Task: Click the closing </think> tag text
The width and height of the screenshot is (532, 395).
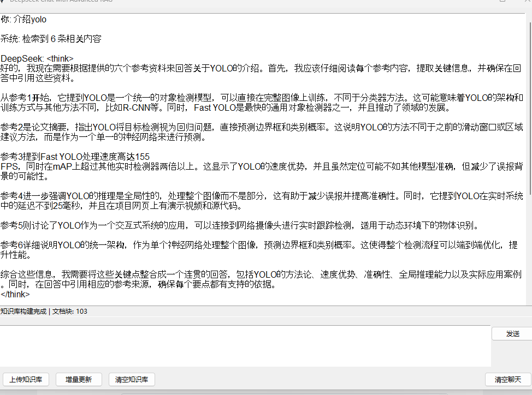Action: click(15, 295)
